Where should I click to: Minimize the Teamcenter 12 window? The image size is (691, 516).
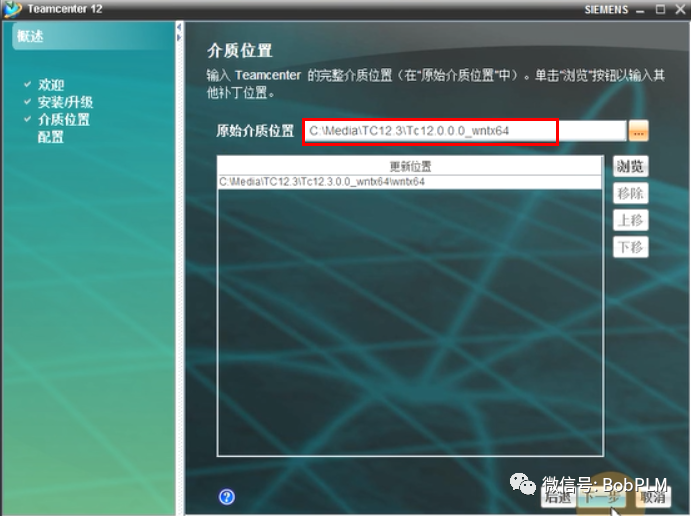click(x=640, y=10)
